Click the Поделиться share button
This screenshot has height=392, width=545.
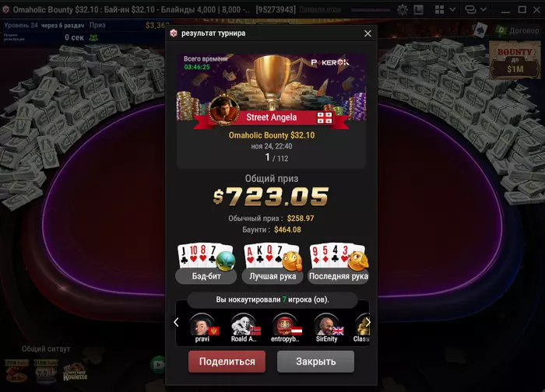pyautogui.click(x=227, y=362)
